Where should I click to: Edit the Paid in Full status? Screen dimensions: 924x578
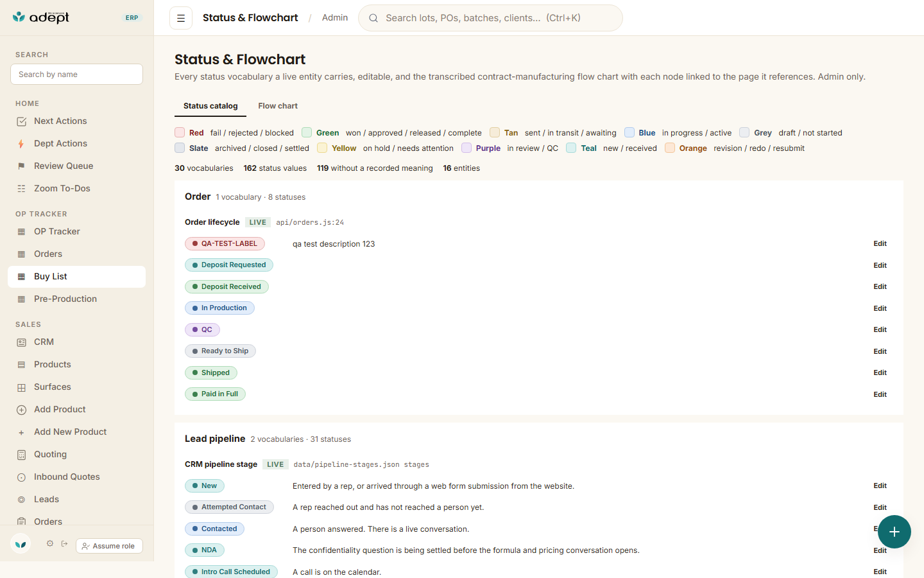point(880,394)
